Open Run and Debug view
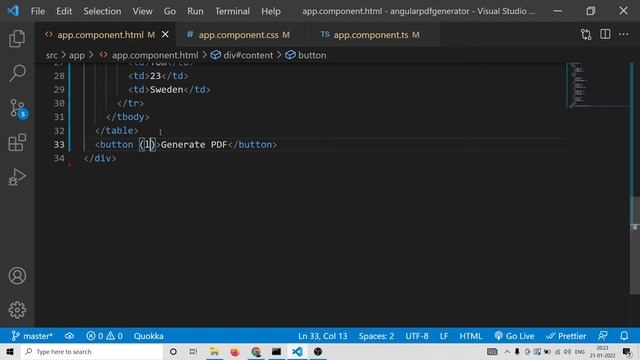This screenshot has height=360, width=640. coord(17,177)
